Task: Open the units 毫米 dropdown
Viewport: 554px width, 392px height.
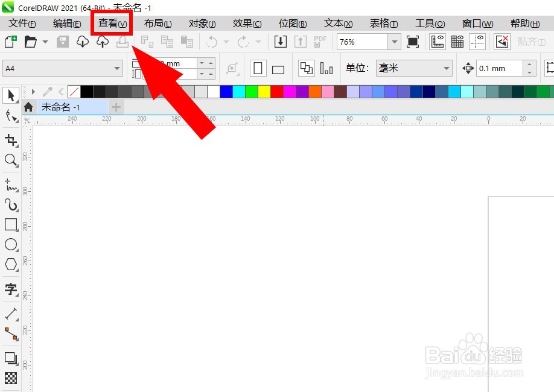Action: click(447, 68)
